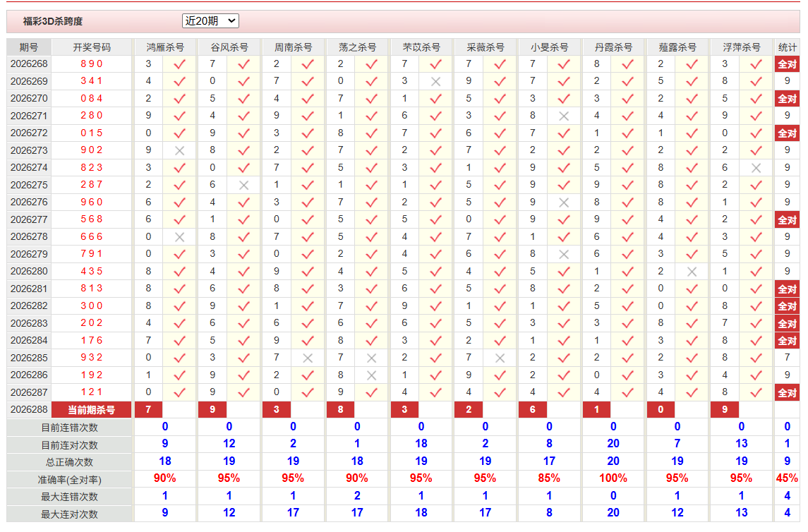The image size is (808, 532).
Task: Click the cross mark for 鸿雁杀号 in row 2026273
Action: point(179,150)
